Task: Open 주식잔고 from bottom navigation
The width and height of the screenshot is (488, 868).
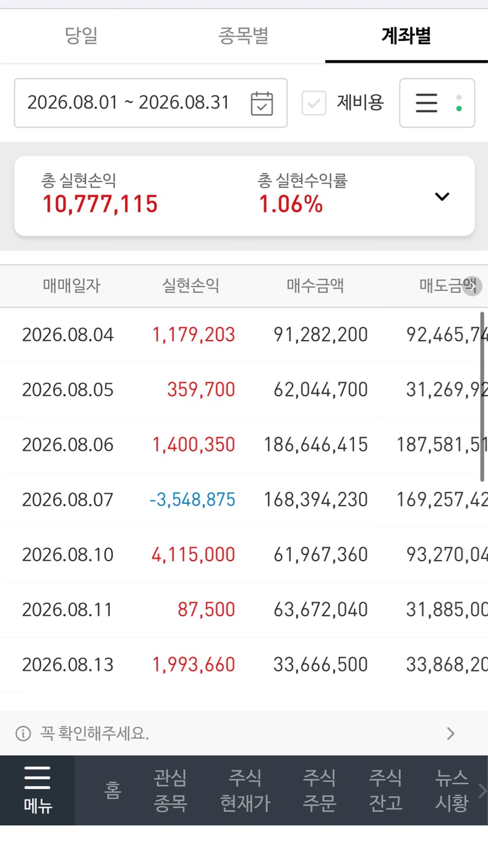Action: coord(385,790)
